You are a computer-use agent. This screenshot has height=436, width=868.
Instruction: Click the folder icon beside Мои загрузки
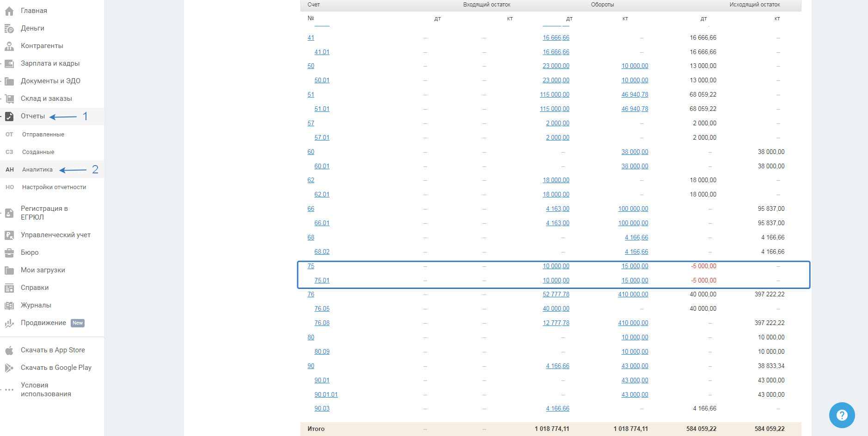tap(9, 270)
